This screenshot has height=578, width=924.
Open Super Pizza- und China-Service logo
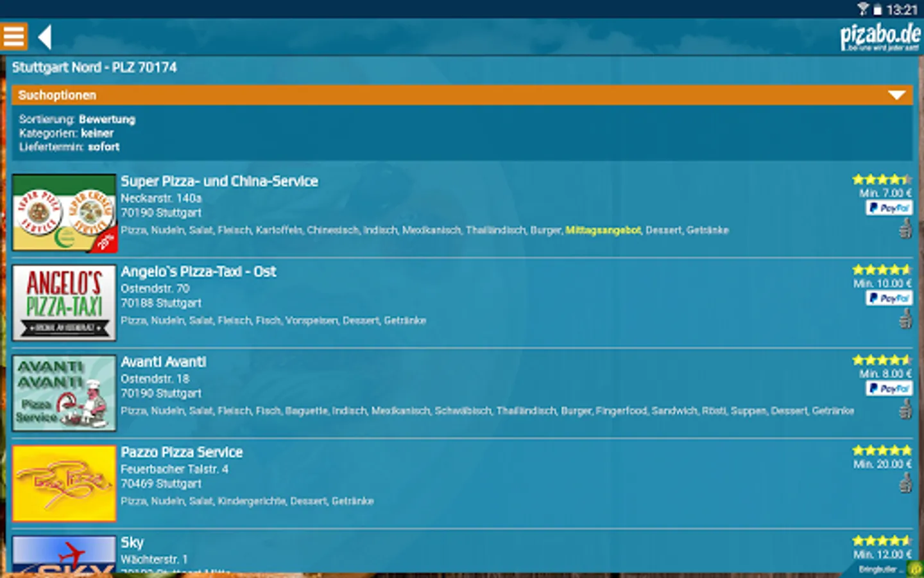(64, 213)
